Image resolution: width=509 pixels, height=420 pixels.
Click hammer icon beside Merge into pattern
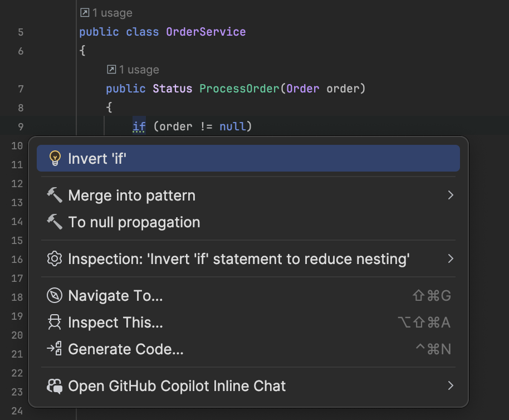pyautogui.click(x=55, y=196)
